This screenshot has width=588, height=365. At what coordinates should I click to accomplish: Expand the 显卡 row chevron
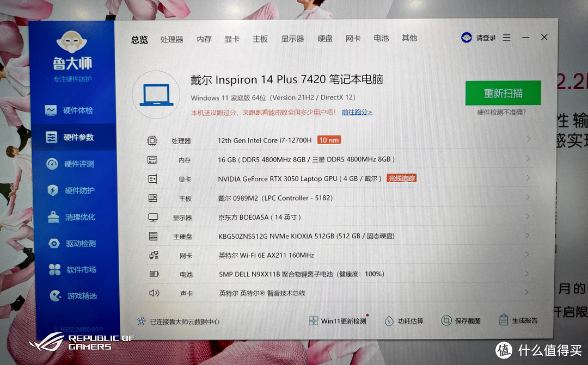pyautogui.click(x=528, y=178)
